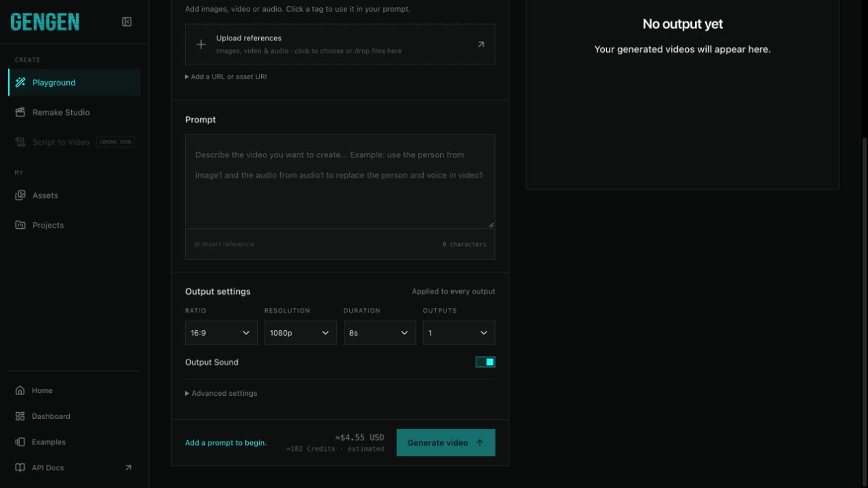Screen dimensions: 868x488
Task: Toggle the Output Sound switch
Action: [x=485, y=362]
